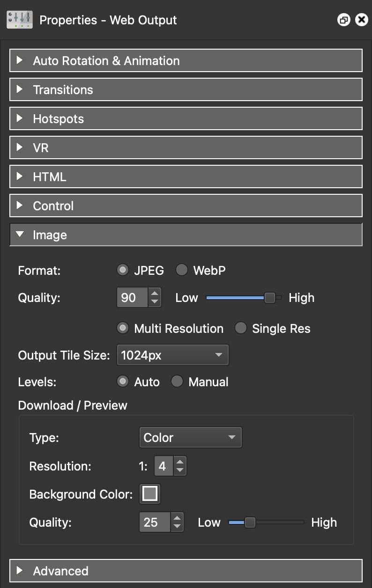Open the Output Tile Size dropdown
372x588 pixels.
point(172,355)
